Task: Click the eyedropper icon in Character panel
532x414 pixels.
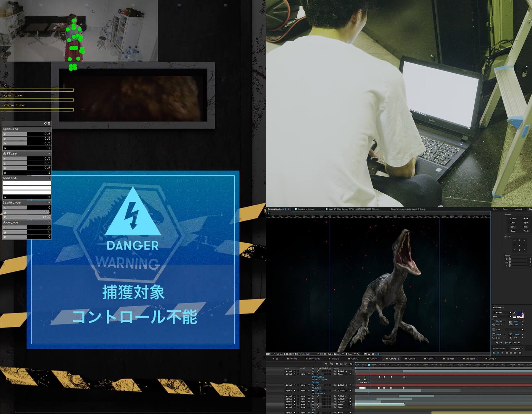Action: pos(515,313)
